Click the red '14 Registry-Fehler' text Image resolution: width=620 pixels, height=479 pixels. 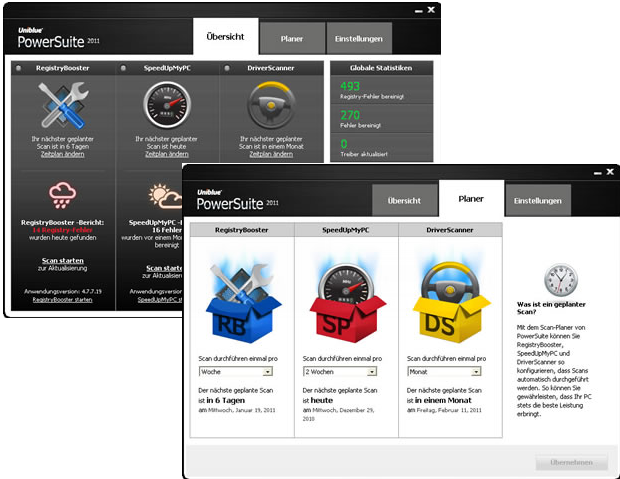(x=62, y=230)
